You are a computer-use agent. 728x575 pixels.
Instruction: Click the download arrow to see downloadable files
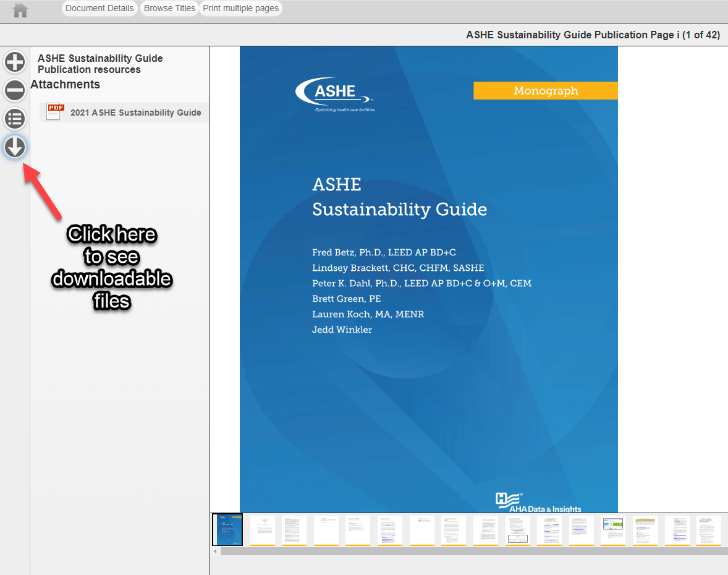tap(15, 147)
